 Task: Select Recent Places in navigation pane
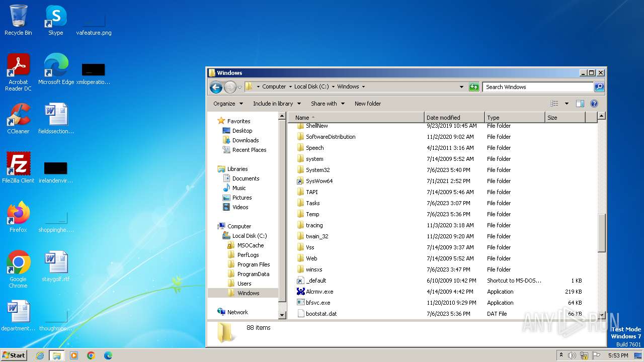[x=245, y=150]
